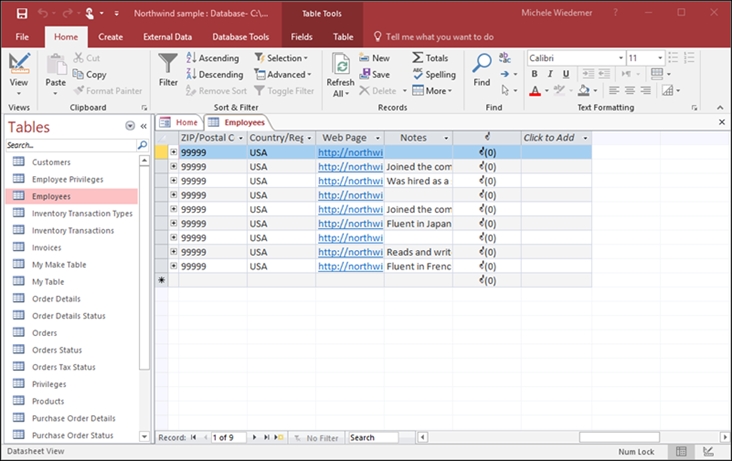Image resolution: width=732 pixels, height=461 pixels.
Task: Click the Totals sigma button
Action: (x=430, y=58)
